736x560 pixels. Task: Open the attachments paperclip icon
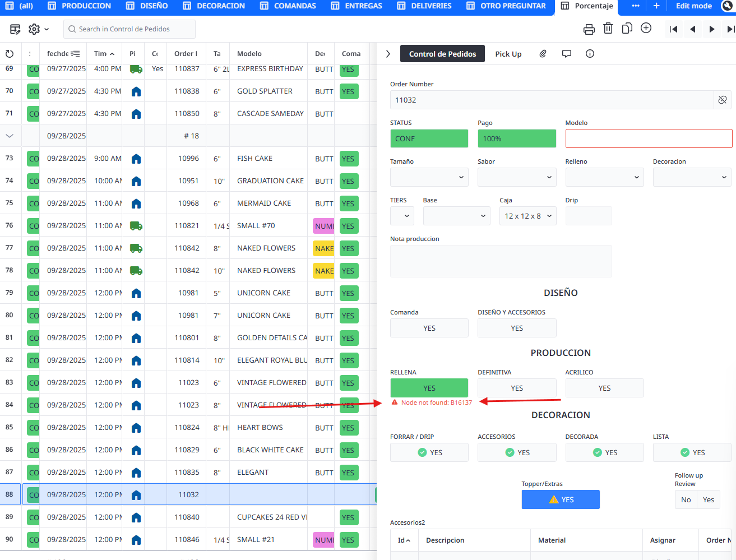(543, 54)
